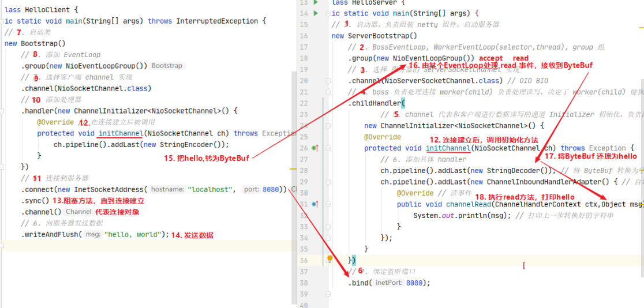Collapse ChannelInboundHandlerAdapter fold marker at line 29
The height and width of the screenshot is (308, 644).
point(329,181)
